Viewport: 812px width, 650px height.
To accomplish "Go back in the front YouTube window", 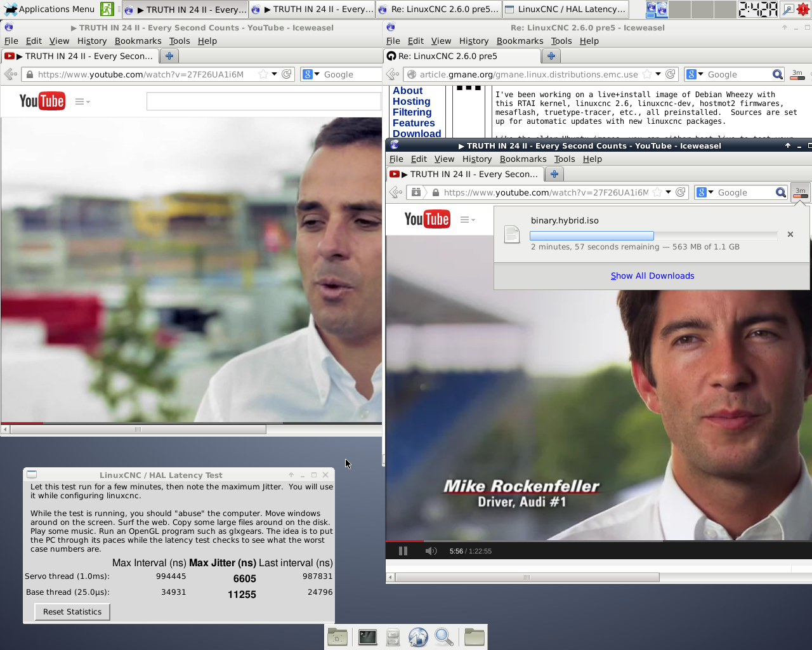I will pos(396,192).
